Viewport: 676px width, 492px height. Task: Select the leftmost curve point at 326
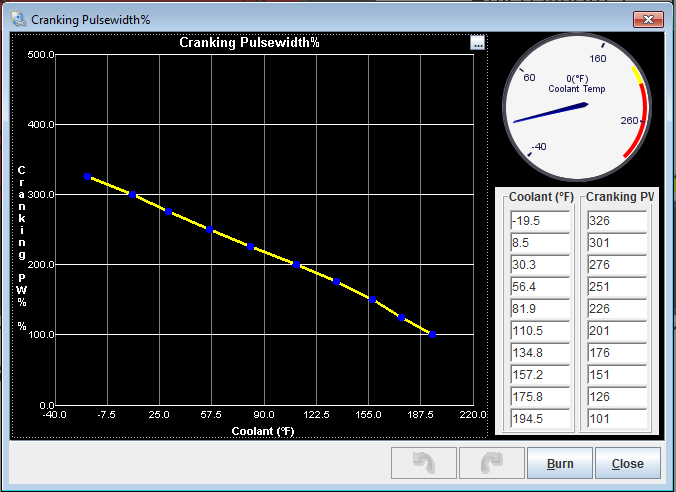(87, 177)
